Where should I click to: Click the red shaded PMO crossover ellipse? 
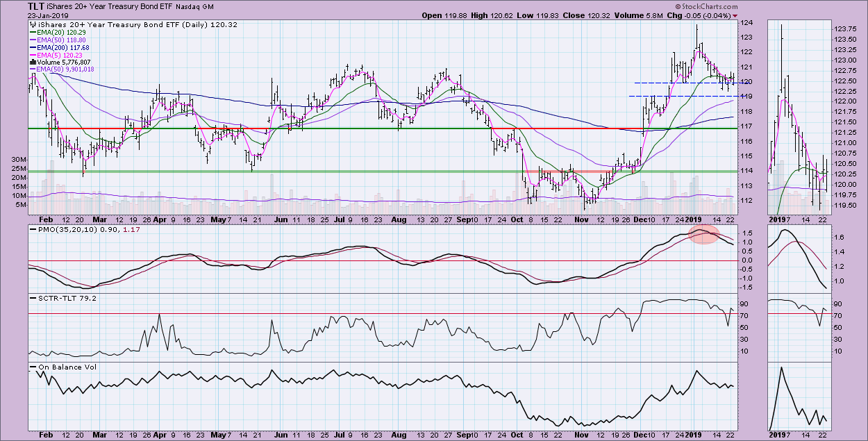point(702,235)
